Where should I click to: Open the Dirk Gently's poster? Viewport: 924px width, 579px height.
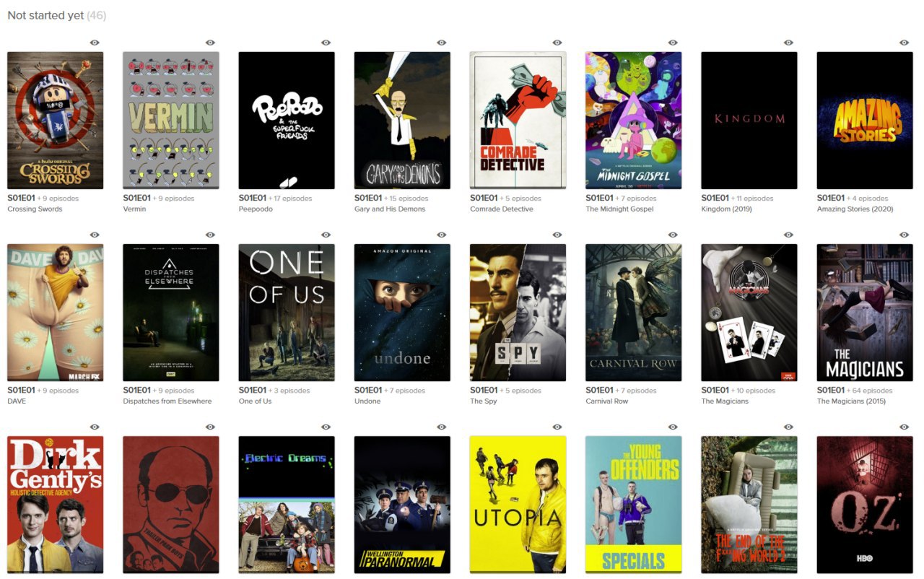[56, 505]
